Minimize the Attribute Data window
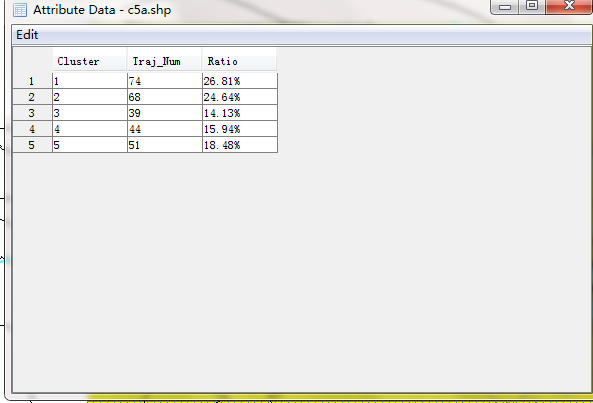This screenshot has height=403, width=593. click(x=505, y=6)
